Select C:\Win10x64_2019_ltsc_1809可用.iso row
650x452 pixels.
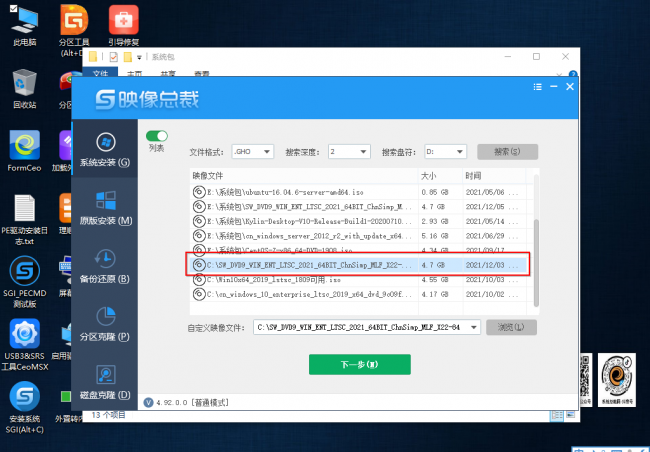[x=359, y=279]
